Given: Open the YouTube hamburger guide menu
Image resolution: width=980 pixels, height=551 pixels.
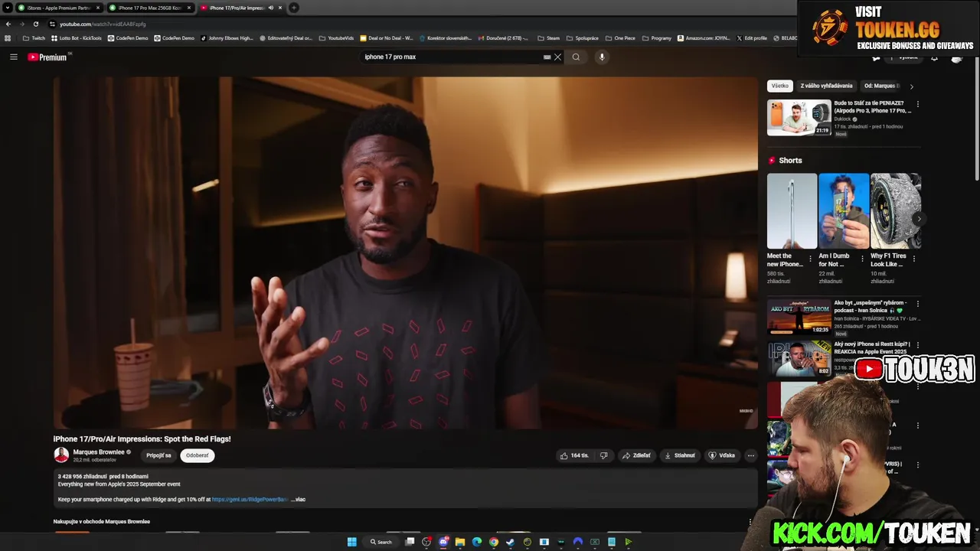Looking at the screenshot, I should [13, 57].
